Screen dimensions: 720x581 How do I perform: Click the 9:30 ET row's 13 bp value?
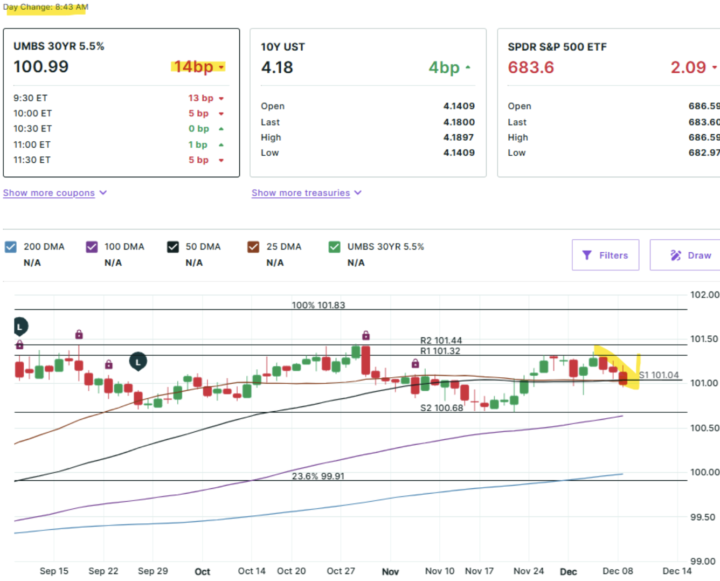click(201, 98)
